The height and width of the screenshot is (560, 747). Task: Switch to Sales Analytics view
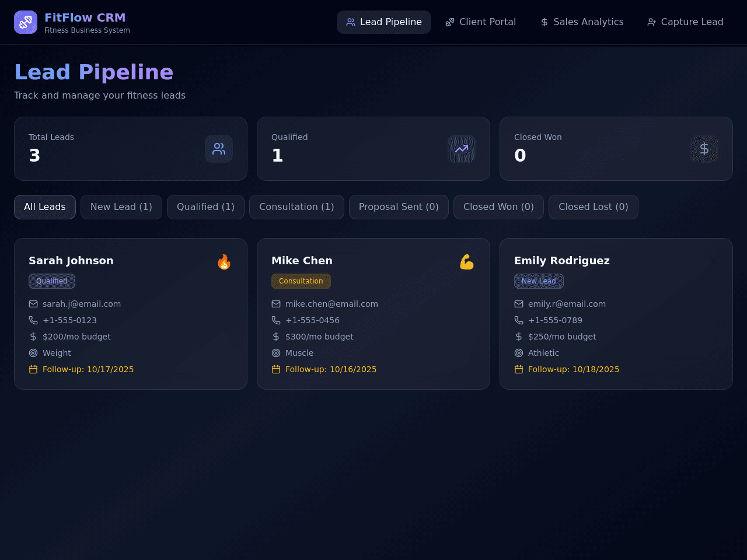(582, 22)
